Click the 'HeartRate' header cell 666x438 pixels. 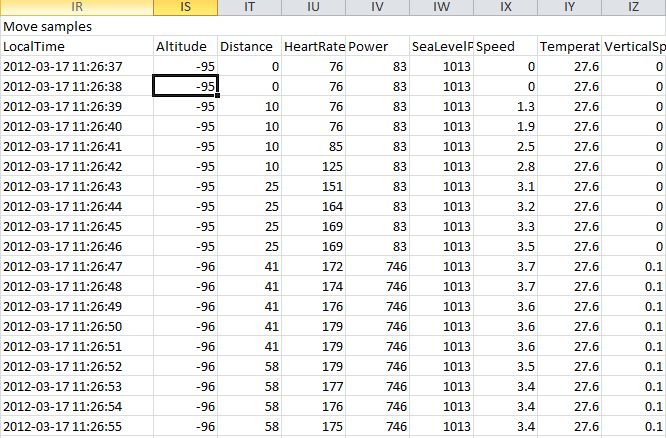314,46
